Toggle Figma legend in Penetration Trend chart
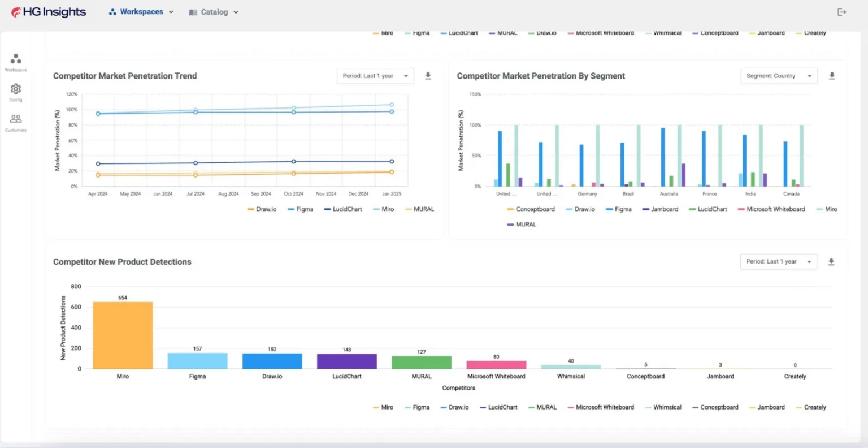 (x=300, y=209)
